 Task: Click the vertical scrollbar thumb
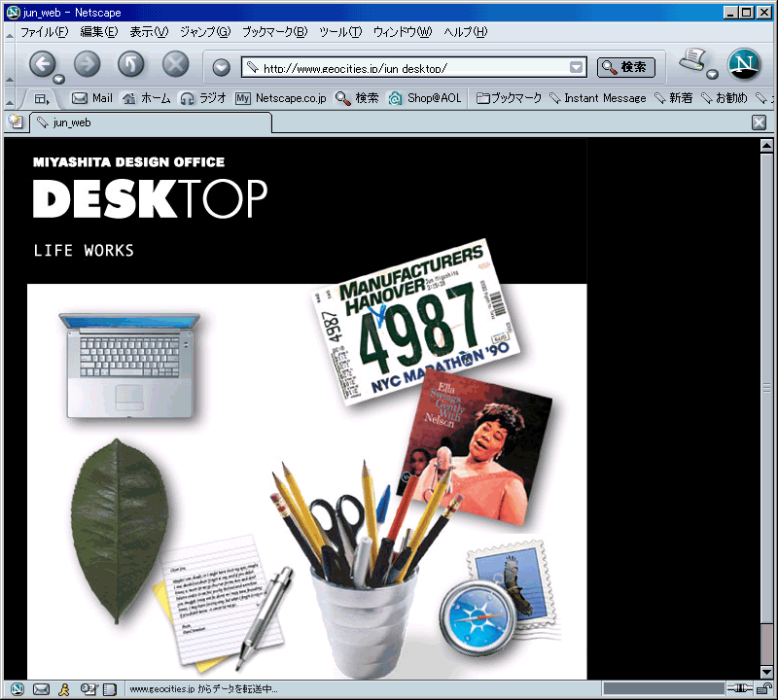point(766,388)
